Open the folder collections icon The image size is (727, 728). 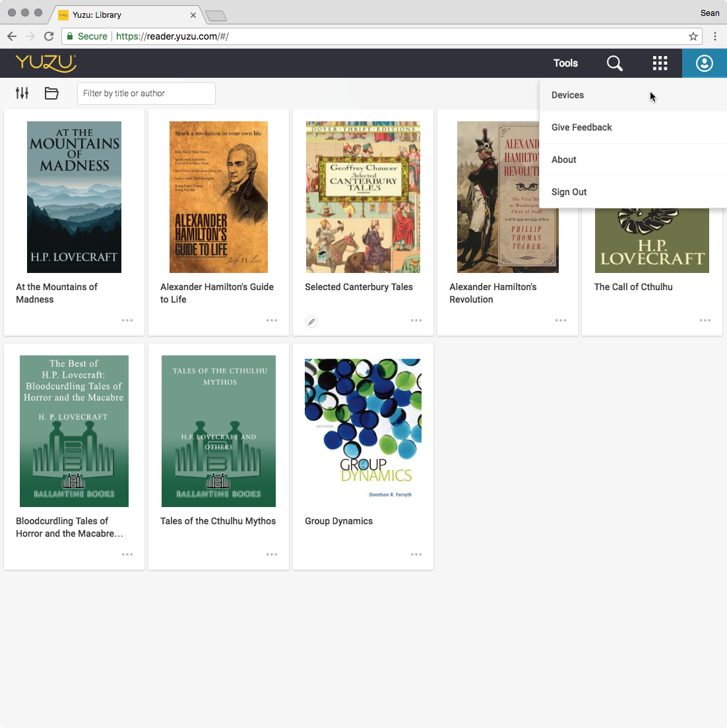(51, 94)
